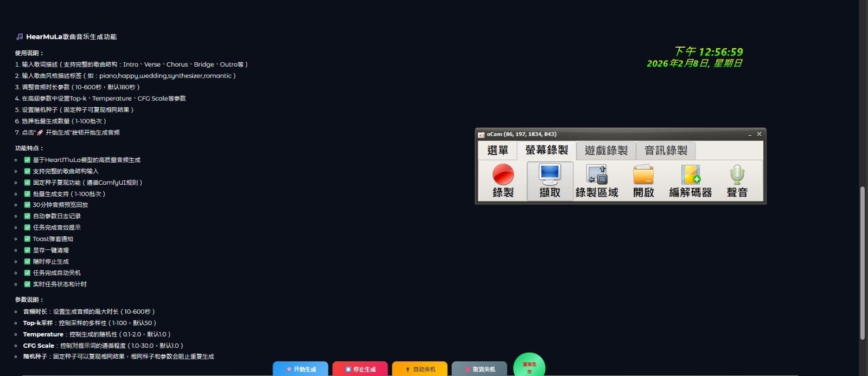Click the 功能特点 heading
The width and height of the screenshot is (868, 376).
pos(29,148)
